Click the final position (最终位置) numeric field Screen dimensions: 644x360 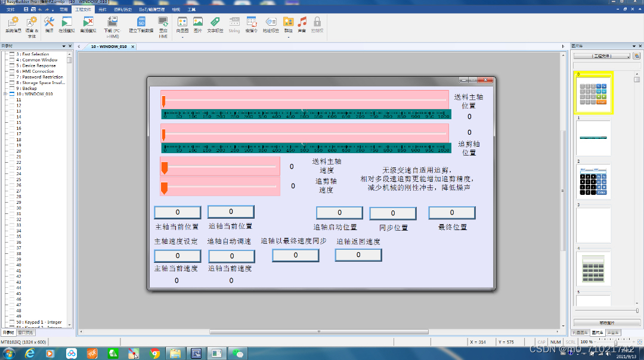452,213
